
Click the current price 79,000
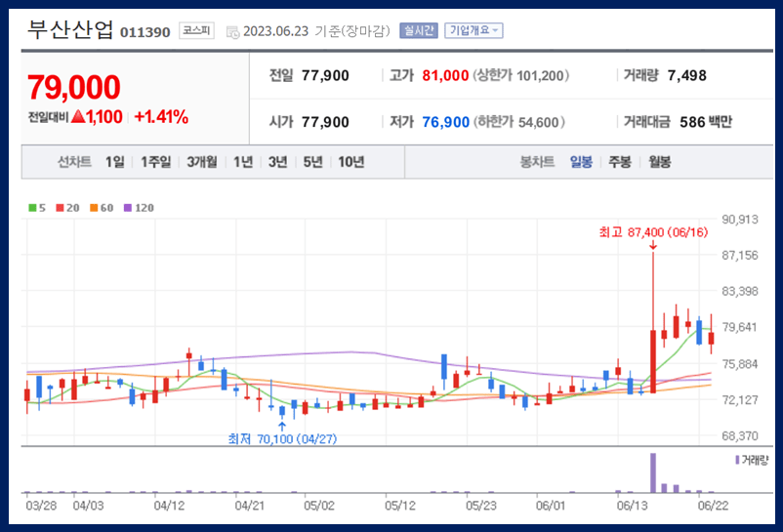point(74,87)
